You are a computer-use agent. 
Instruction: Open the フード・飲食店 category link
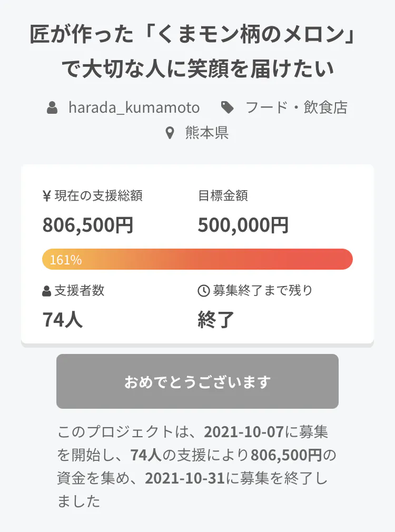[296, 108]
